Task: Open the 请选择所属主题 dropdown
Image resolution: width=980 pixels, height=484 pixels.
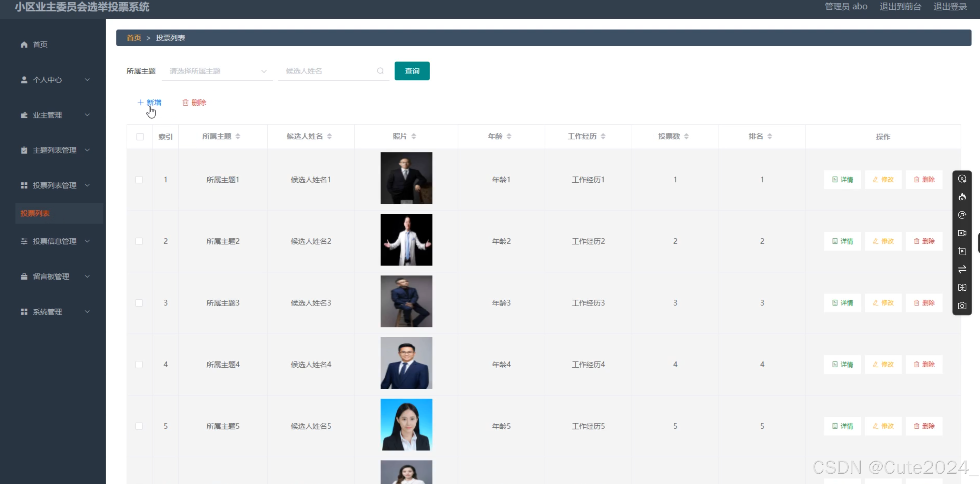Action: [217, 71]
